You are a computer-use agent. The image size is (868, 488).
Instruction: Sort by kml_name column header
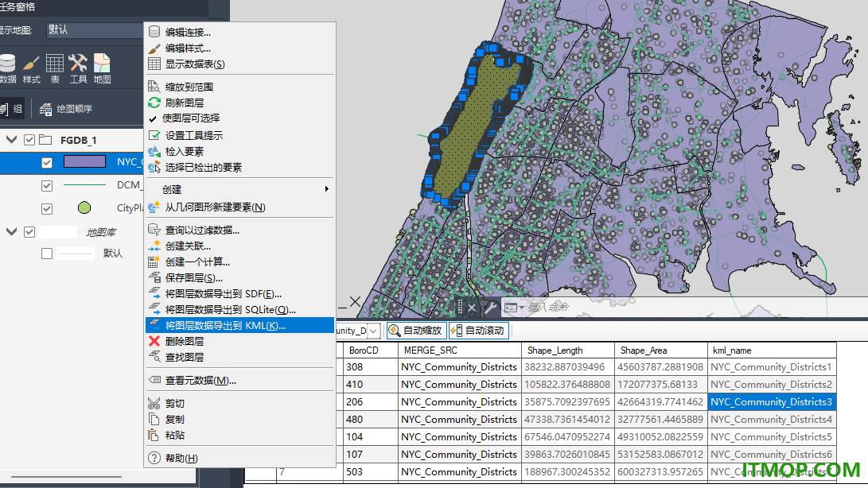(772, 351)
